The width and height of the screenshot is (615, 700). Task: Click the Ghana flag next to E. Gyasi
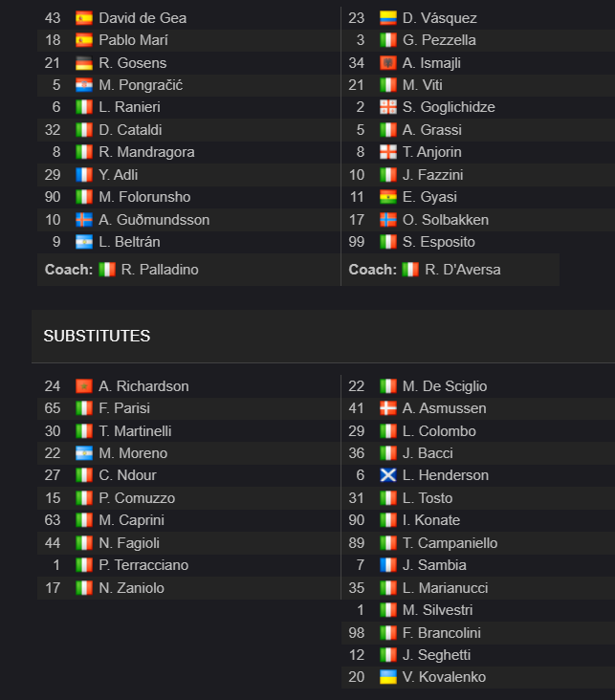pyautogui.click(x=388, y=197)
